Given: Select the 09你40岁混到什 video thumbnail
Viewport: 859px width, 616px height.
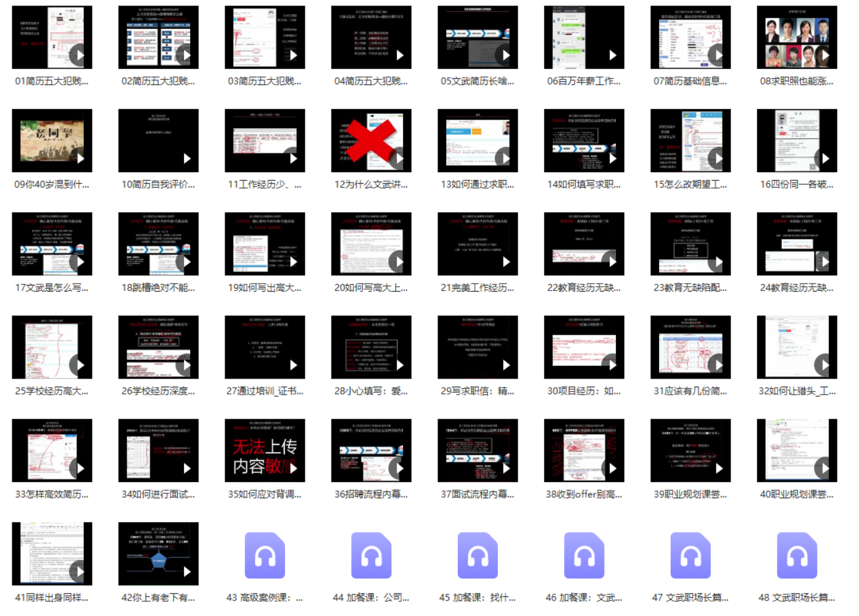Looking at the screenshot, I should [x=52, y=141].
